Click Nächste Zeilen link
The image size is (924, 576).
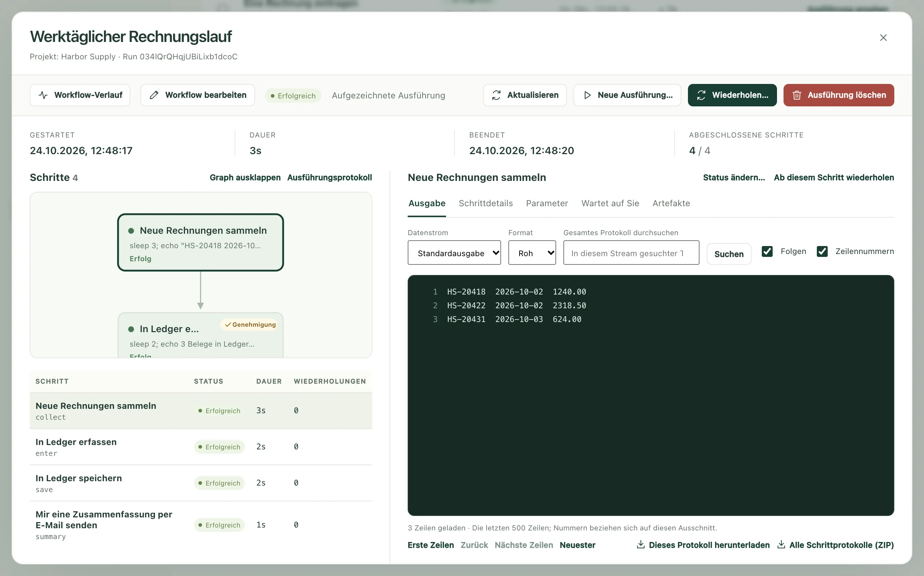coord(524,545)
